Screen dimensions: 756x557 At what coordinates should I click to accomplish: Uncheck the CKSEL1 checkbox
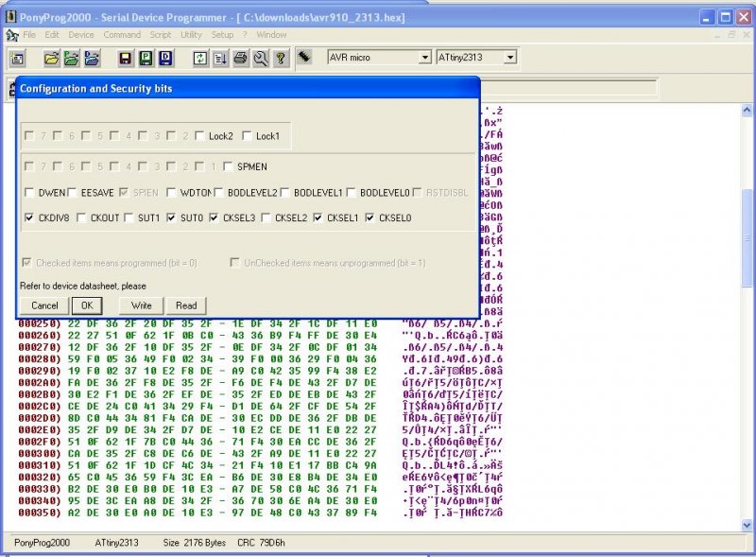[x=318, y=218]
